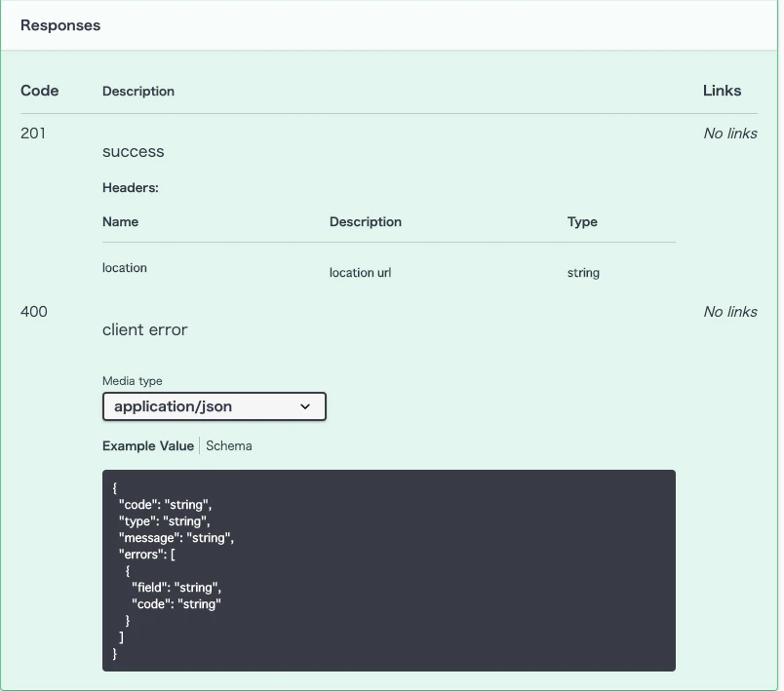Click the Media type label
Image resolution: width=784 pixels, height=691 pixels.
(132, 381)
